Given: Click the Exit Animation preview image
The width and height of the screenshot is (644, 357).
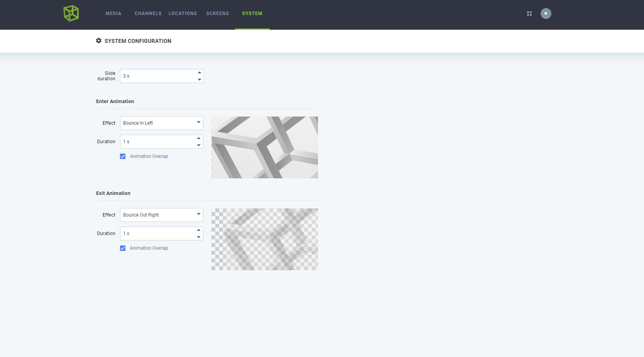Looking at the screenshot, I should [265, 239].
